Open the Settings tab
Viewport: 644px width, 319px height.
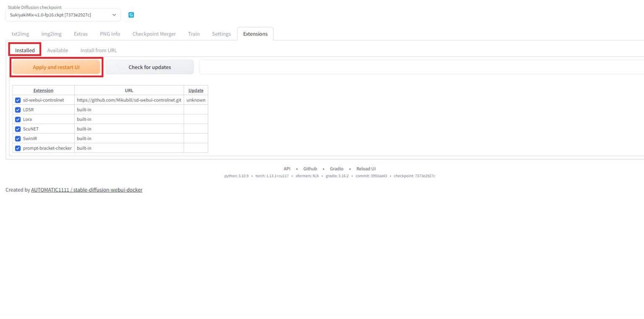coord(221,34)
